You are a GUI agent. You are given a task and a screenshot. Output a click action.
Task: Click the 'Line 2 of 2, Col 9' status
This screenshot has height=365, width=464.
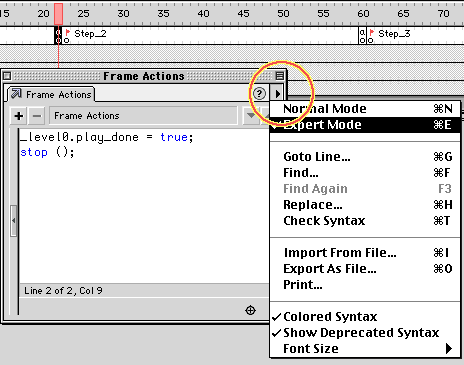click(63, 291)
